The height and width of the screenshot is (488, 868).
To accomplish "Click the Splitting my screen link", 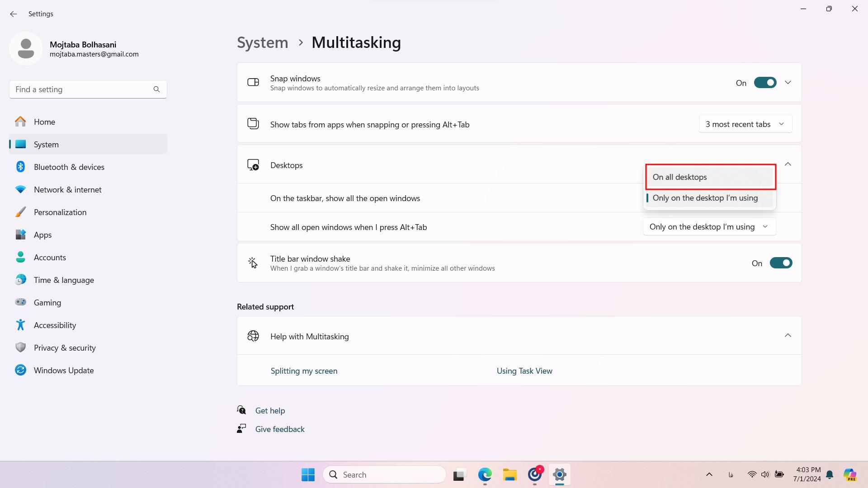I will 304,371.
